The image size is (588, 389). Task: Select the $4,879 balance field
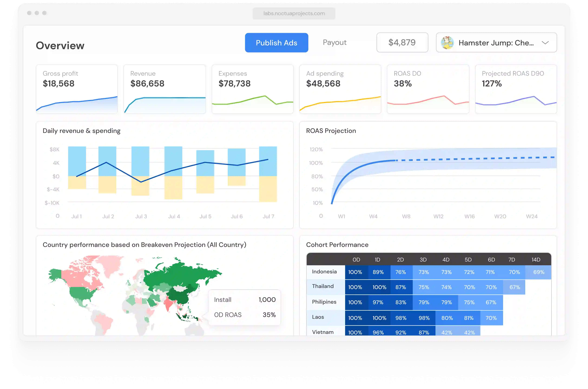[402, 42]
